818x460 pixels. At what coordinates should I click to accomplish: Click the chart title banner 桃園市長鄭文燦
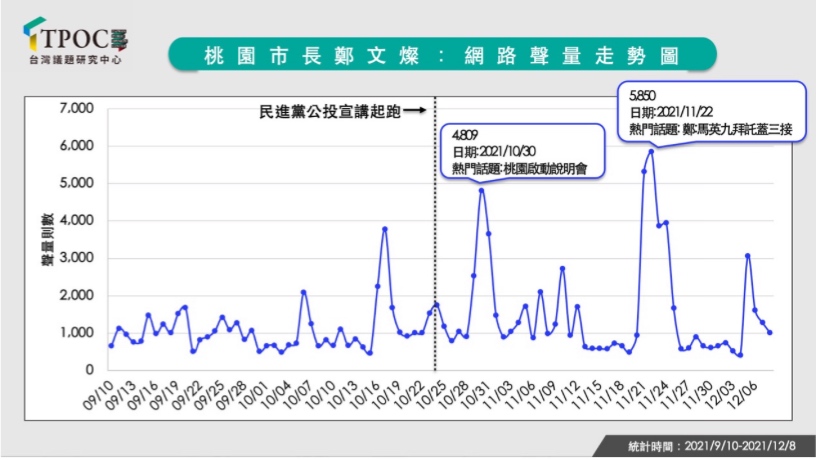pos(440,54)
